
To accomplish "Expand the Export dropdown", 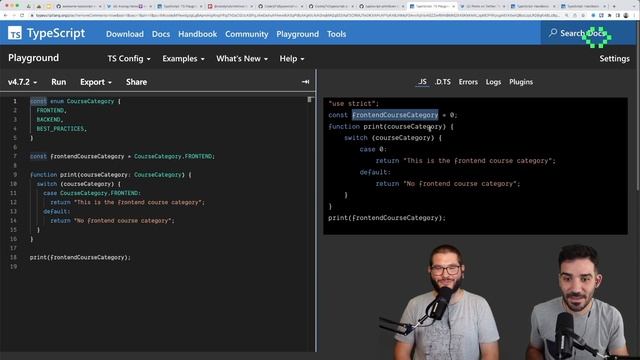I will (96, 82).
